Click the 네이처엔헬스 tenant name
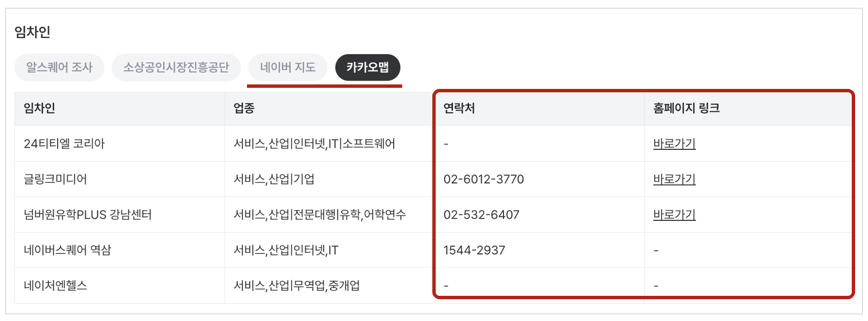The height and width of the screenshot is (321, 868). coord(55,286)
